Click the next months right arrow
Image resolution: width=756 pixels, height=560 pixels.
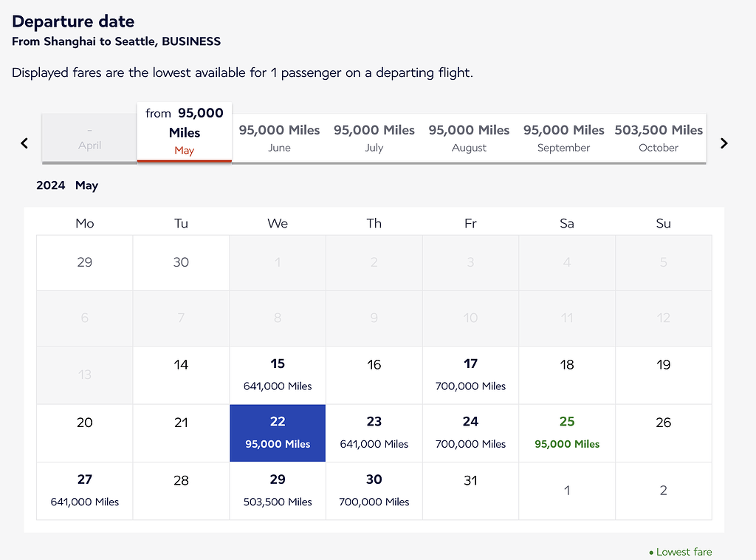point(724,143)
